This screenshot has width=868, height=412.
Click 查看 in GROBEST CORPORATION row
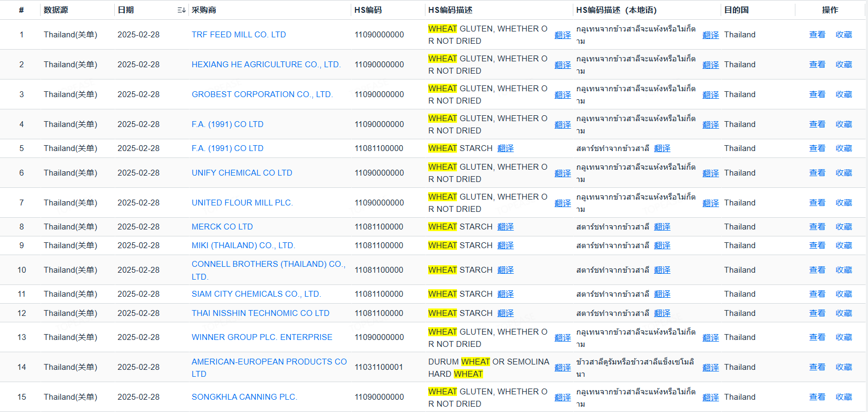pos(817,94)
